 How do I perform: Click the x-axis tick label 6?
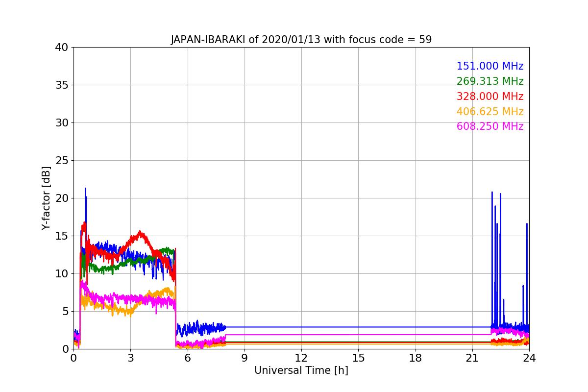click(188, 358)
